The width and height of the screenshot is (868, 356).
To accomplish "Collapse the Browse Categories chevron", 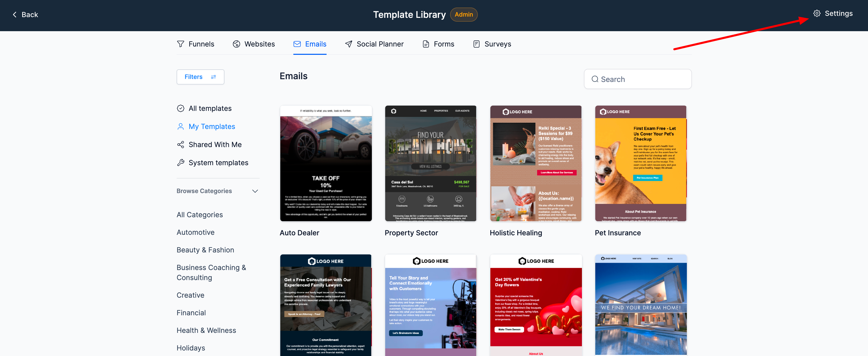I will 255,191.
